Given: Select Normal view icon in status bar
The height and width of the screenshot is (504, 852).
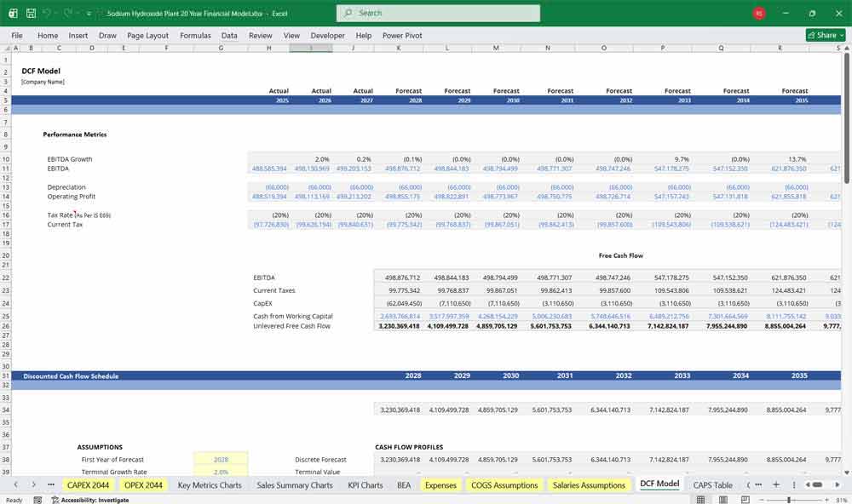Looking at the screenshot, I should tap(700, 498).
